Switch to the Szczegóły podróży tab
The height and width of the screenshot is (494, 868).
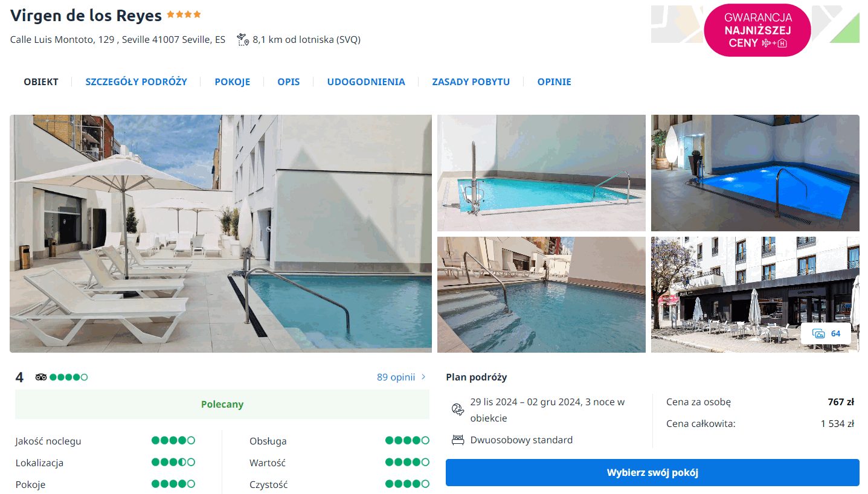click(136, 82)
